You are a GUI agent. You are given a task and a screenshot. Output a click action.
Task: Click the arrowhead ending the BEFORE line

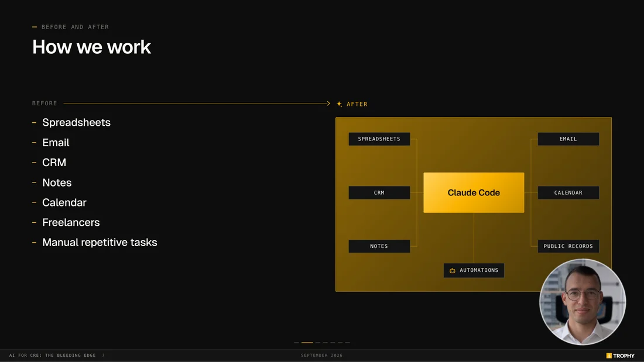click(x=328, y=104)
